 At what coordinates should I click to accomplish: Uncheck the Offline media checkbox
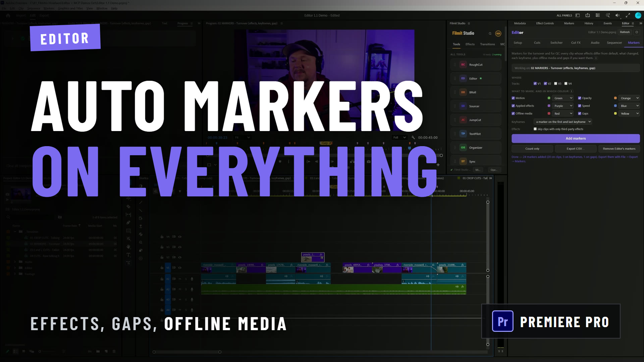(x=513, y=114)
